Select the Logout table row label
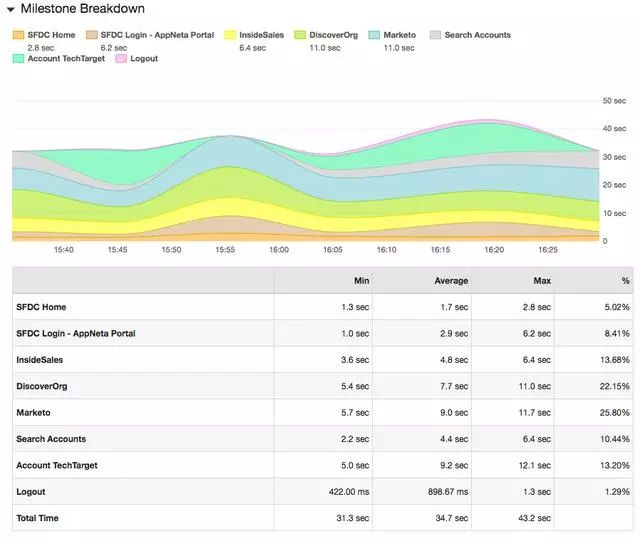This screenshot has width=640, height=539. pos(31,492)
